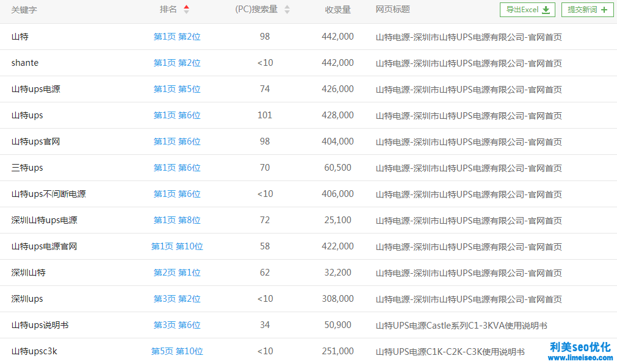Click the 导出Excel button

click(527, 10)
